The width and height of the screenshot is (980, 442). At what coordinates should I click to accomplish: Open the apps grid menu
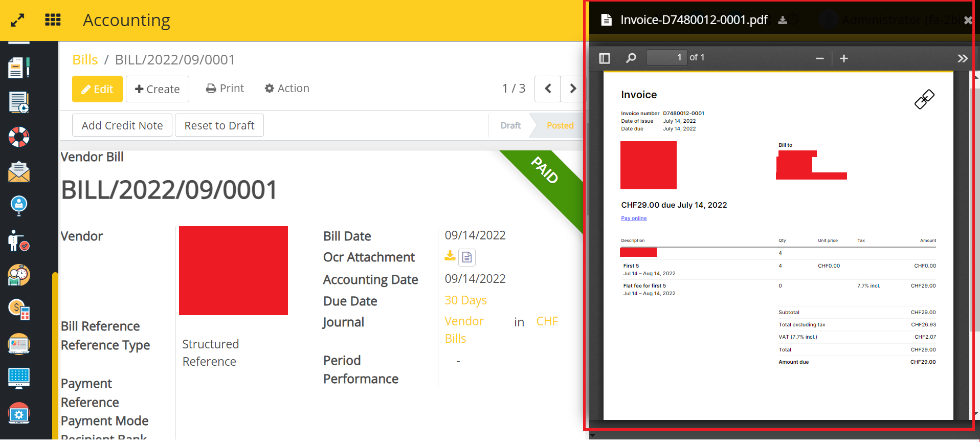pos(53,20)
